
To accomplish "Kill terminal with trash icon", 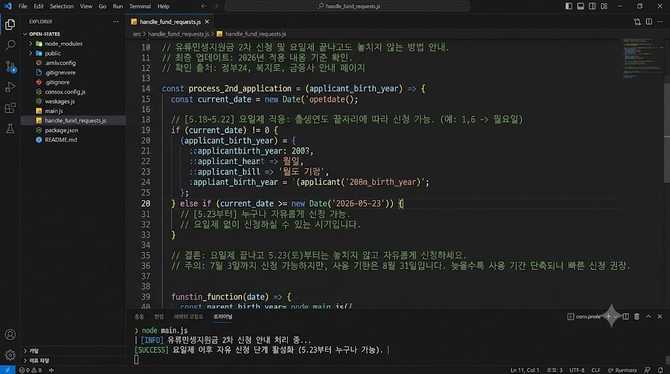I will (x=637, y=316).
